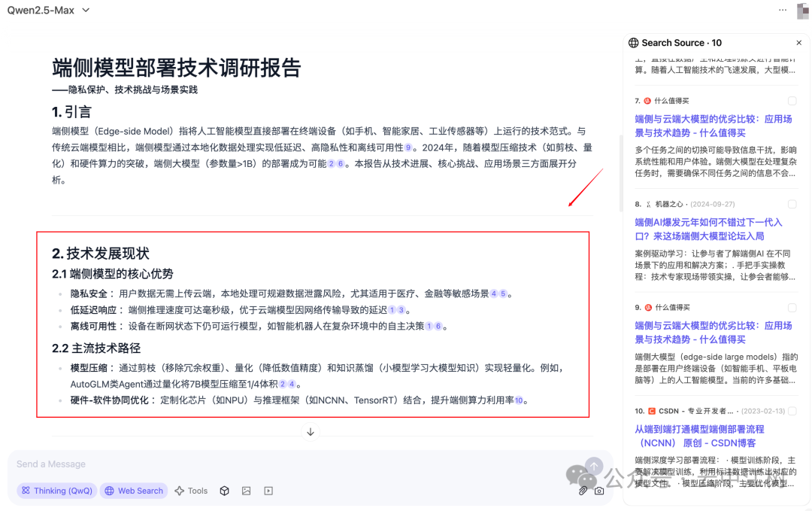Click the report title 端侧模型部署技术调研报告
This screenshot has width=812, height=511.
click(x=177, y=68)
